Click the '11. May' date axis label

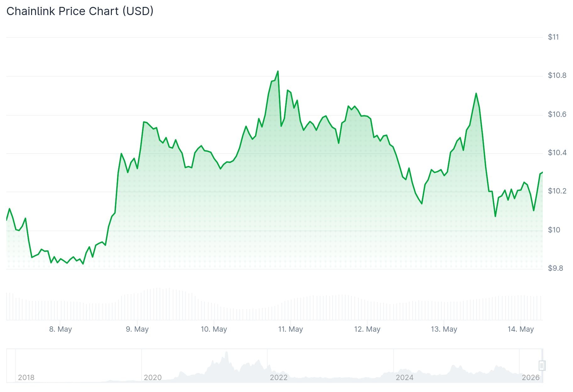click(x=291, y=329)
